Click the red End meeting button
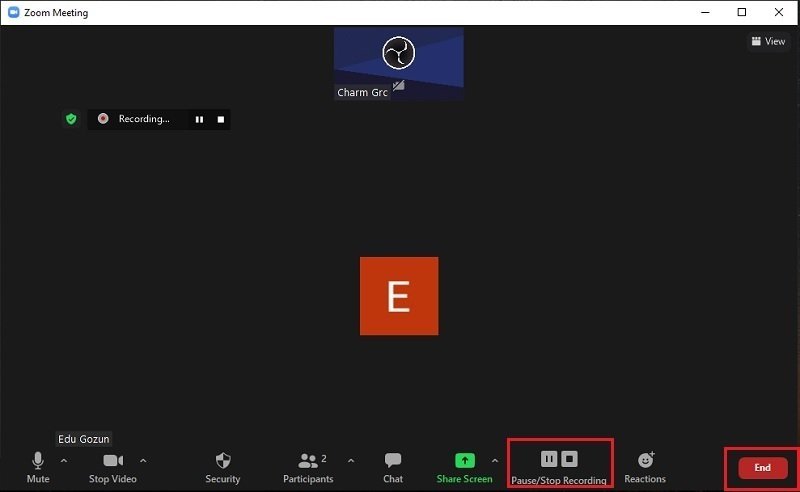Image resolution: width=800 pixels, height=492 pixels. pyautogui.click(x=762, y=467)
